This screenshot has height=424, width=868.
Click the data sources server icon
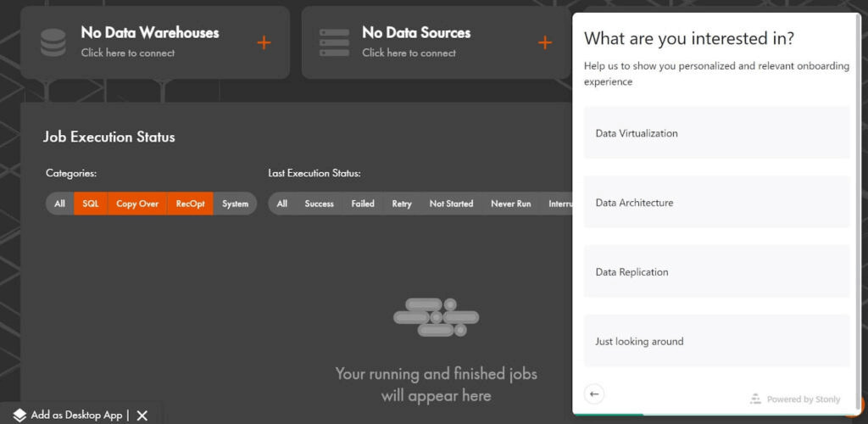point(334,42)
